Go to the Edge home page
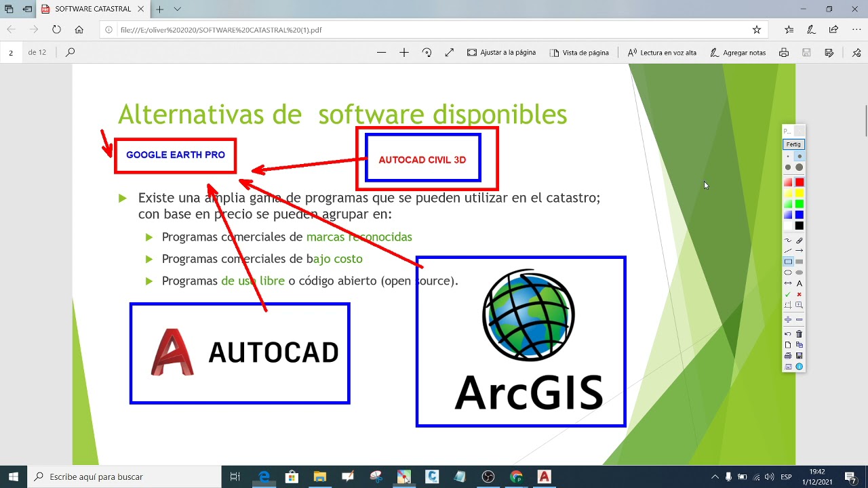 coord(79,30)
